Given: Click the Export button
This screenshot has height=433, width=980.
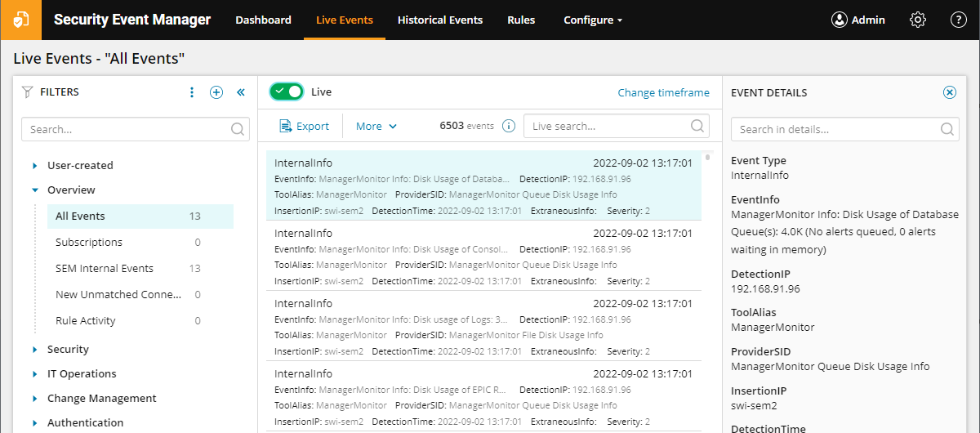Looking at the screenshot, I should pyautogui.click(x=304, y=126).
